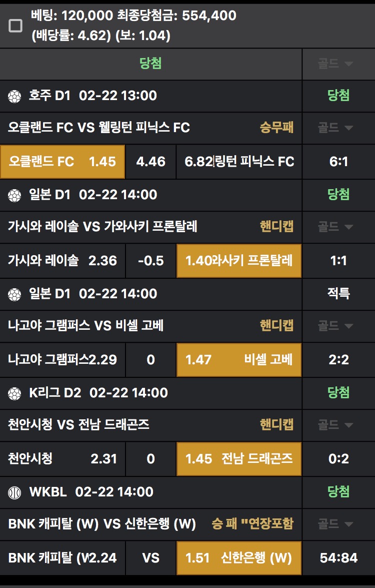
Task: Expand the 골드 dropdown for 가시와 레이솔 match
Action: (x=335, y=227)
